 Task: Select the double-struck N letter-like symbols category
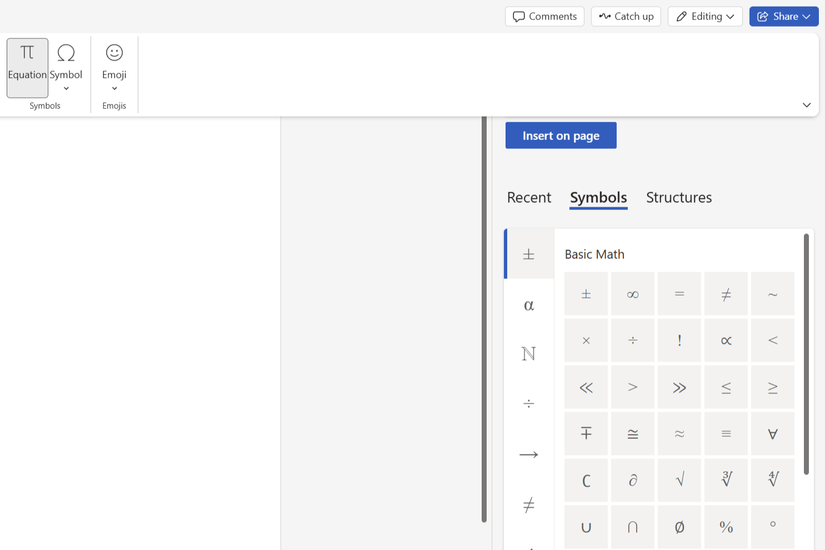coord(529,354)
